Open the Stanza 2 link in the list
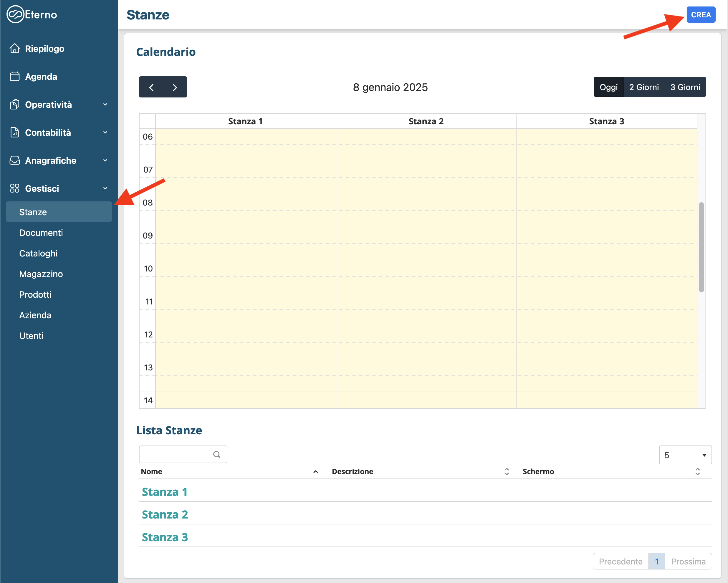728x583 pixels. 165,514
